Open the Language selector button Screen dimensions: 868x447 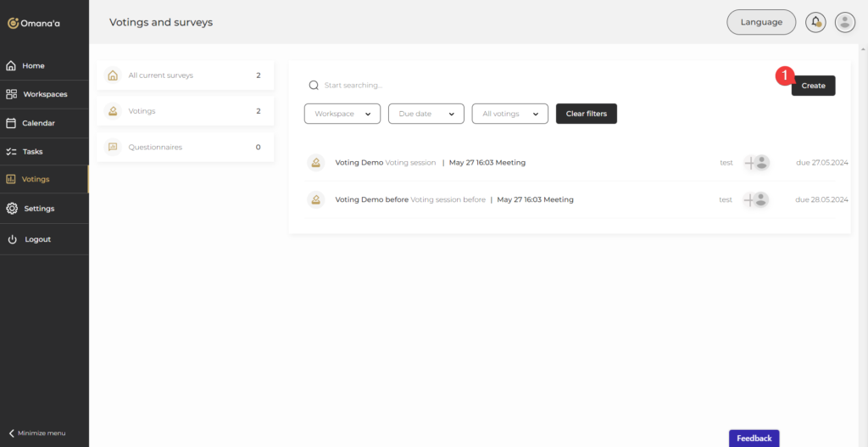point(760,22)
